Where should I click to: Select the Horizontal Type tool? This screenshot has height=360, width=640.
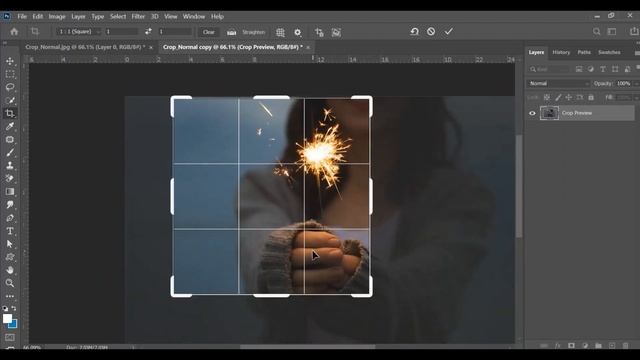tap(10, 231)
